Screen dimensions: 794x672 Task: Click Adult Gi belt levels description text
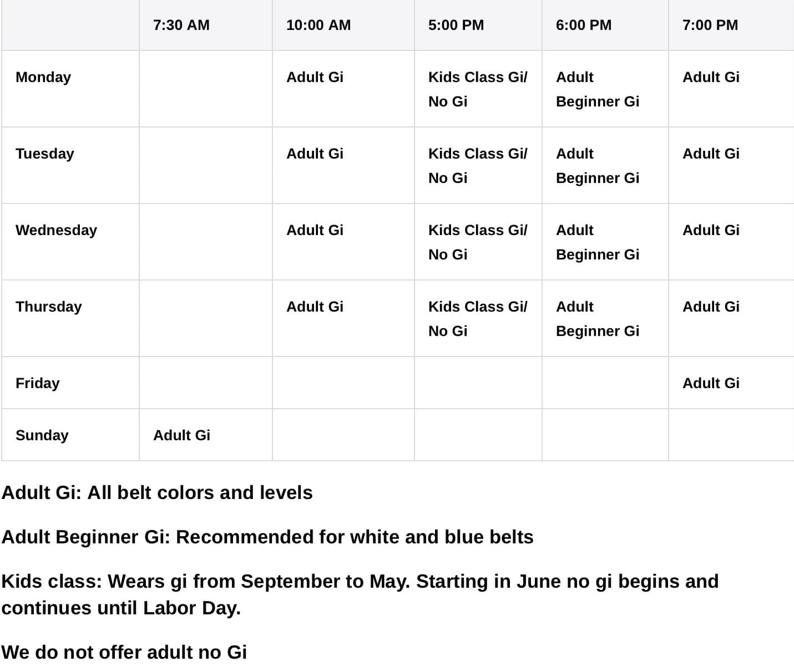[157, 492]
